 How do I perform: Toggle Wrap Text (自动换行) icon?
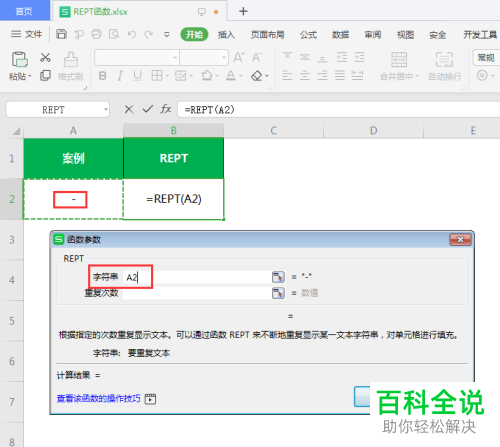tap(444, 60)
